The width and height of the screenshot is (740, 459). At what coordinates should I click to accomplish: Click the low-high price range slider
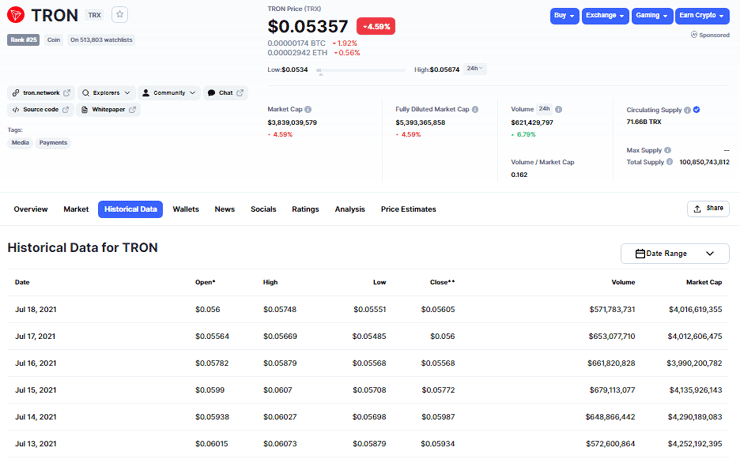[x=361, y=70]
